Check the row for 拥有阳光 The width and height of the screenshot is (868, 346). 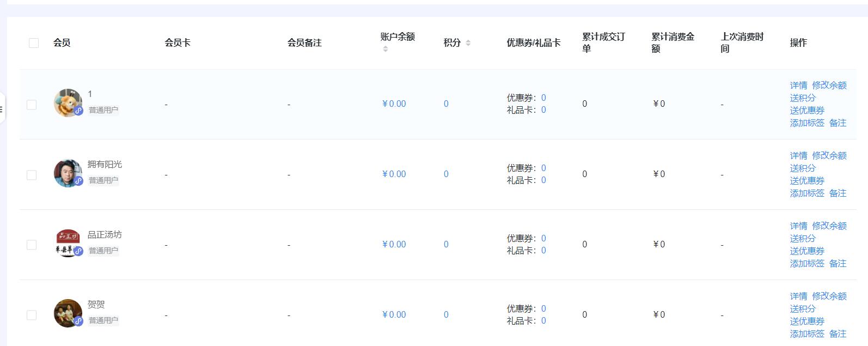point(32,175)
